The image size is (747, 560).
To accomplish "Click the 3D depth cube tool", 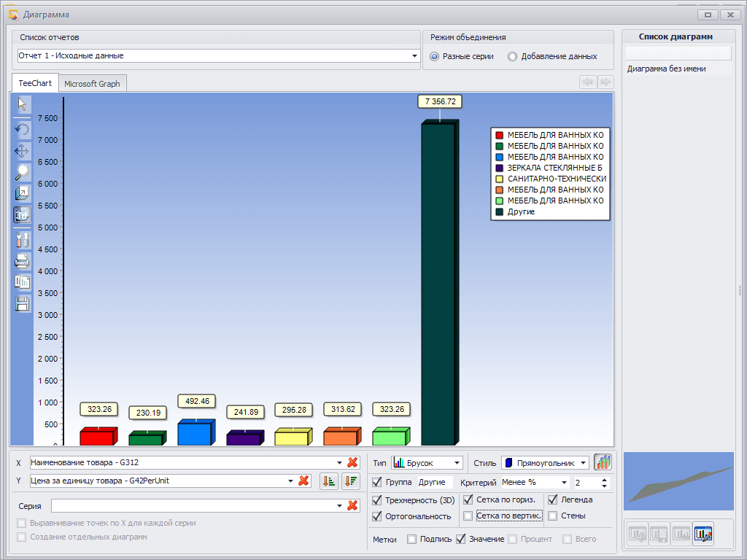I will click(x=22, y=193).
